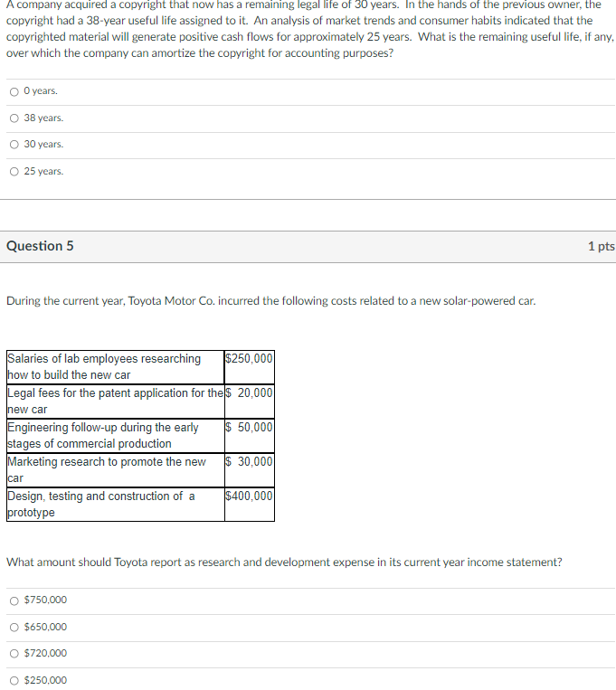
Task: Click the 'Design, testing and construction' cell
Action: tap(116, 505)
